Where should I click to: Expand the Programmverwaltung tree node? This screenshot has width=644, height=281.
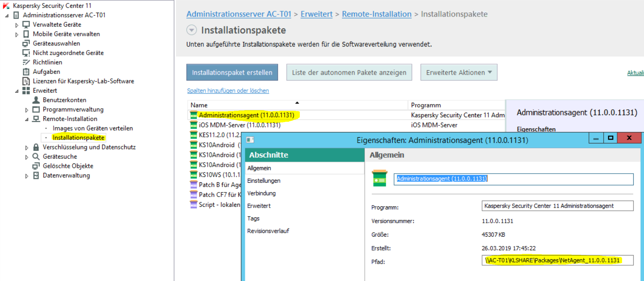26,110
